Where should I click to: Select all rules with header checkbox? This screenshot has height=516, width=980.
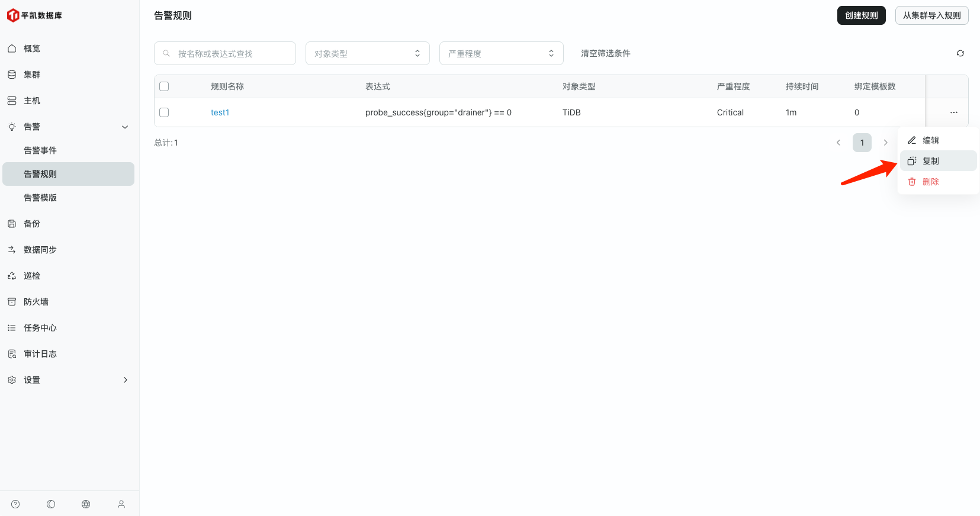click(x=165, y=86)
